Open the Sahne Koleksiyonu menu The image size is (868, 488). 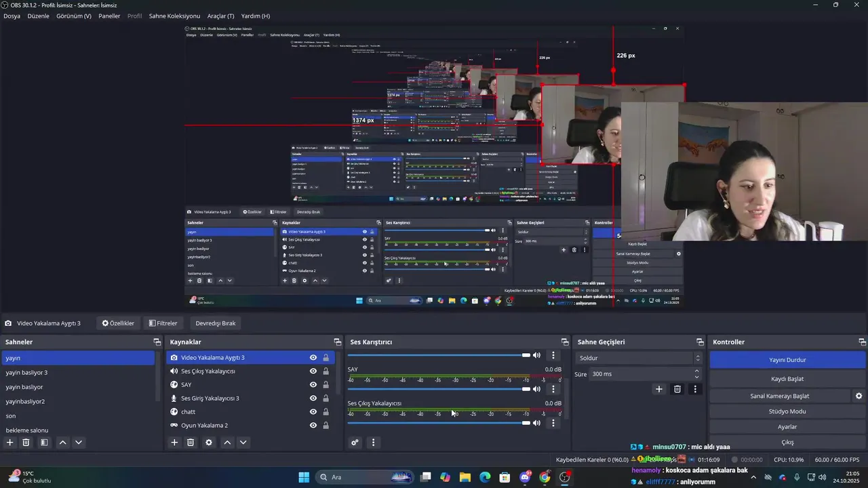174,16
